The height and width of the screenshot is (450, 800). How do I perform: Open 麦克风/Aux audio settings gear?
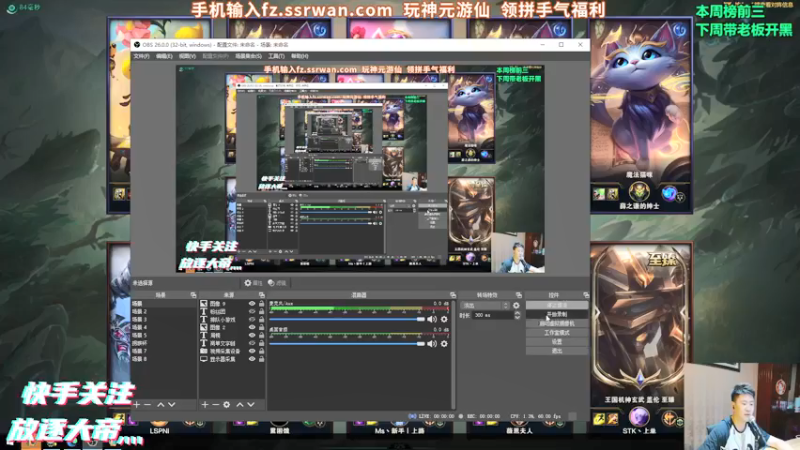pos(444,319)
